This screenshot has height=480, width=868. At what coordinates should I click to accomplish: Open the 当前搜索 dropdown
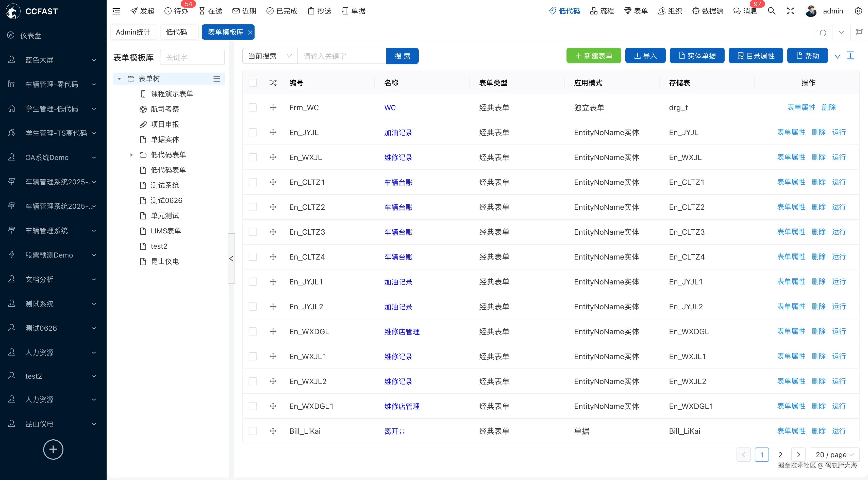click(x=270, y=56)
